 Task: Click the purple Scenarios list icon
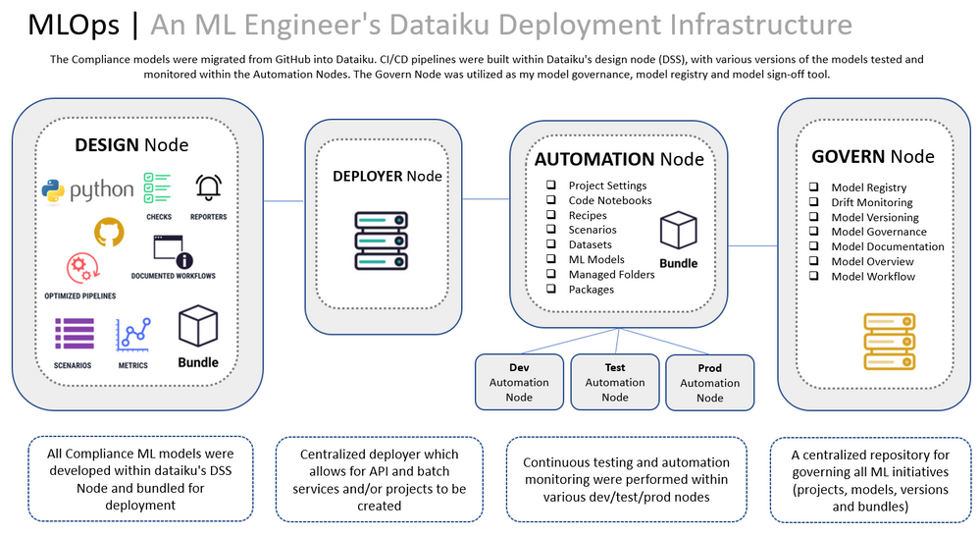[x=73, y=335]
